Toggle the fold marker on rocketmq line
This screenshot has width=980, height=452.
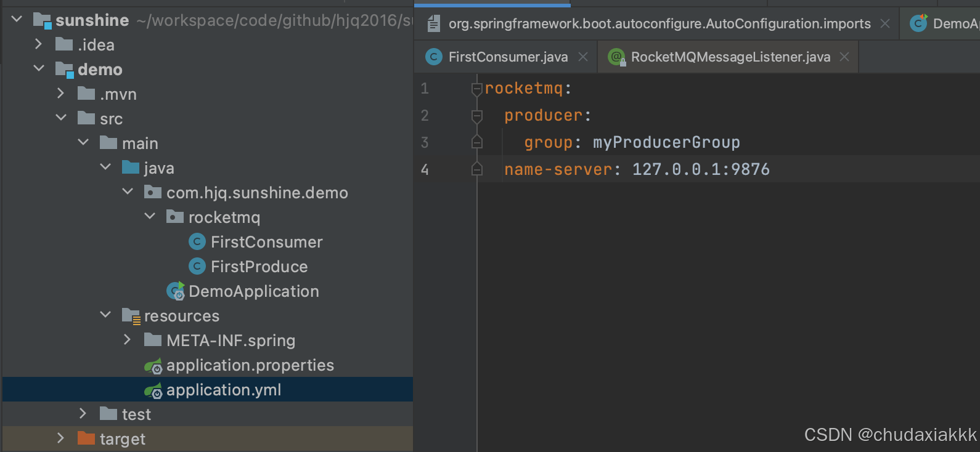tap(476, 89)
